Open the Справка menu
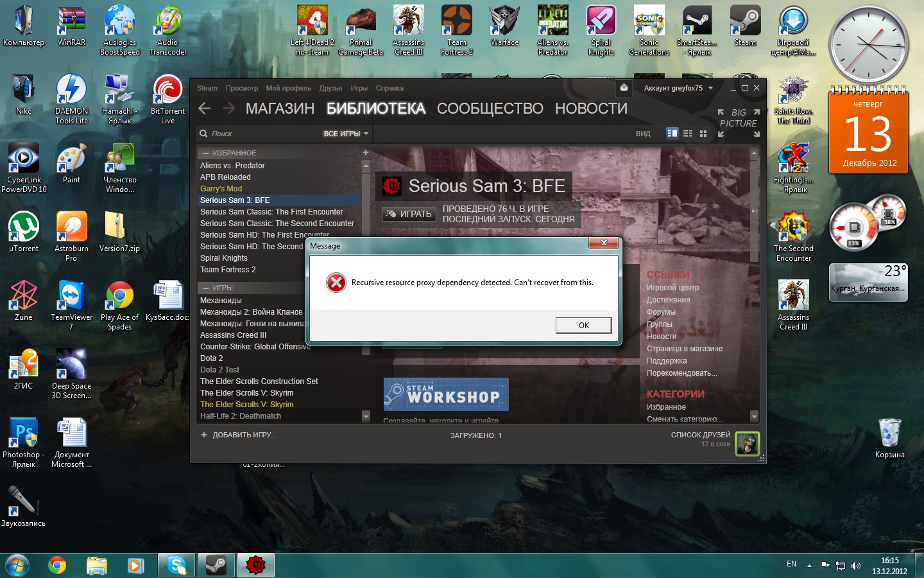Viewport: 924px width, 578px height. pyautogui.click(x=389, y=88)
